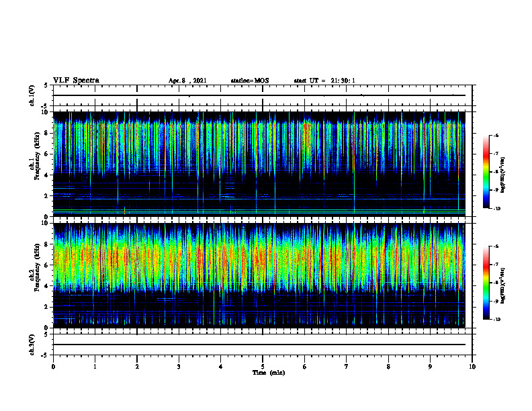This screenshot has width=532, height=411.
Task: Click the ch.3 voltage trace line
Action: click(259, 345)
